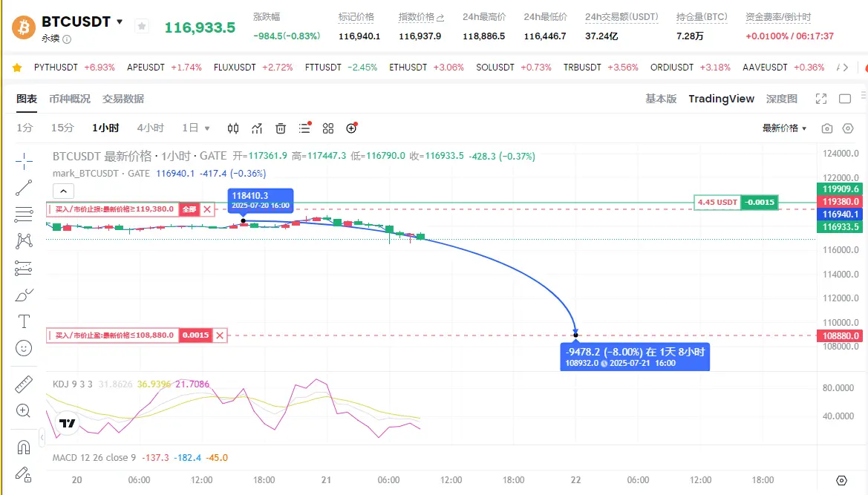Switch to the TradingView chart mode
Screen dimensions: 868x495
[721, 99]
